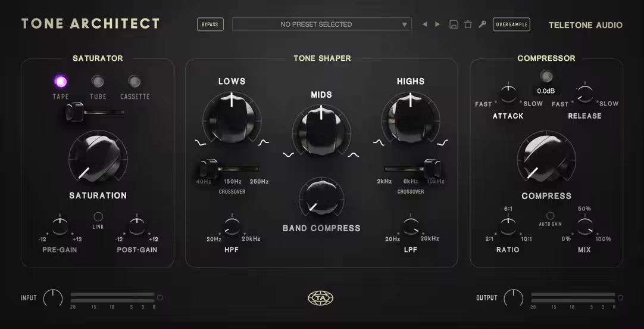644x329 pixels.
Task: Toggle the Oversample button
Action: click(x=511, y=24)
